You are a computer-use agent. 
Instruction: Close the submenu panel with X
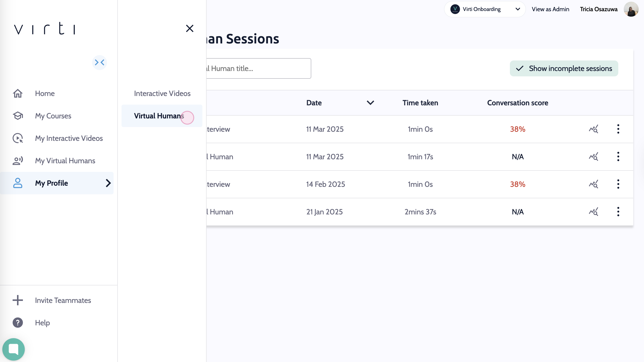tap(190, 28)
